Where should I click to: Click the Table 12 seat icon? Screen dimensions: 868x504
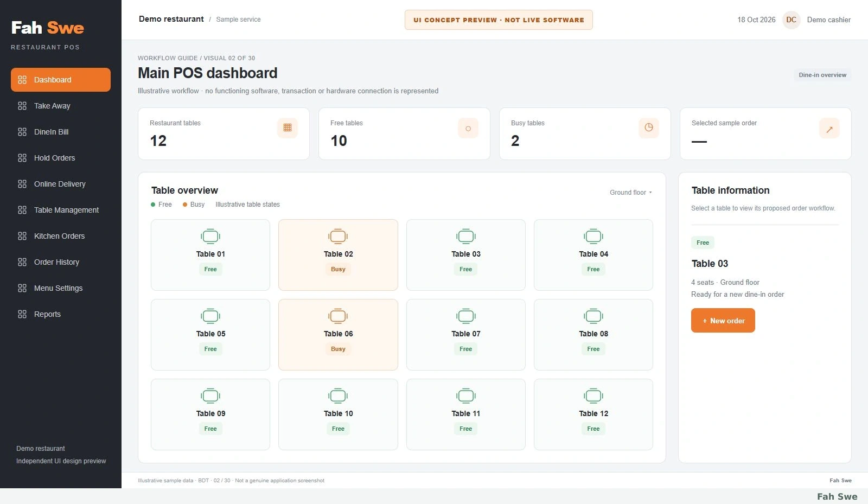[x=593, y=396]
